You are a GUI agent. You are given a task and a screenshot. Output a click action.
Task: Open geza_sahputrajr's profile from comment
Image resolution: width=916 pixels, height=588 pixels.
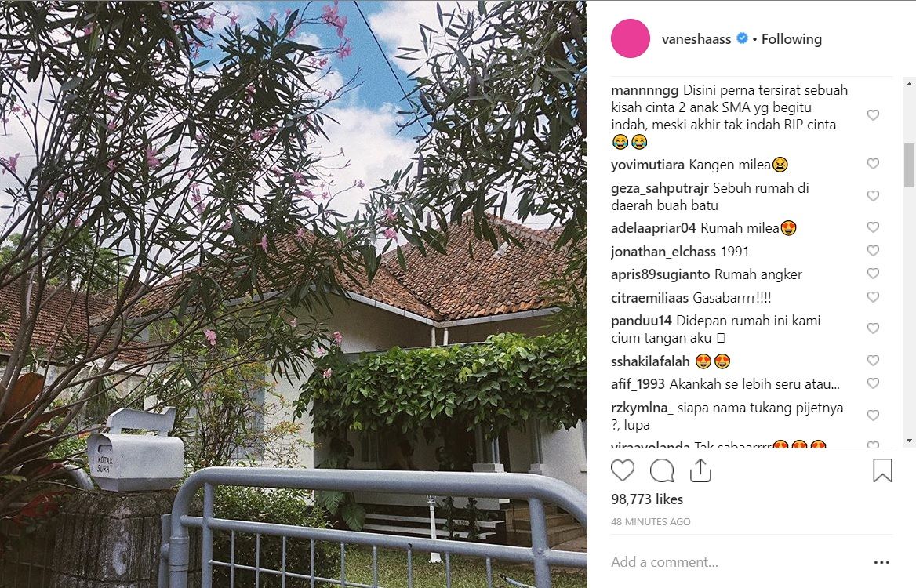(x=660, y=188)
